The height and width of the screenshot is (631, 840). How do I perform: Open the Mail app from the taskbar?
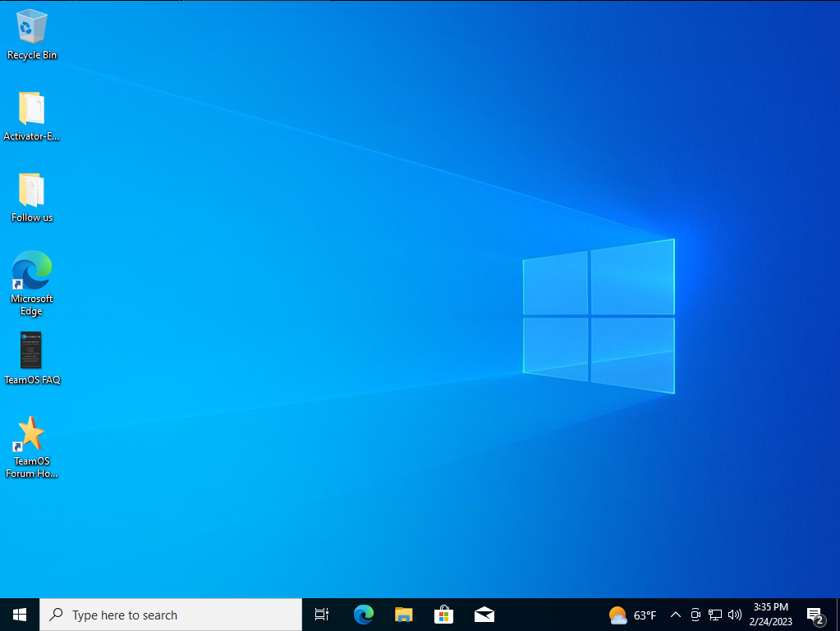pyautogui.click(x=484, y=615)
